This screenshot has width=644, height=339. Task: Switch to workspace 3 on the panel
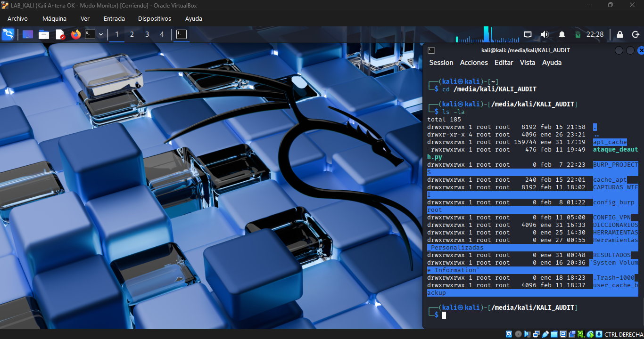[147, 34]
